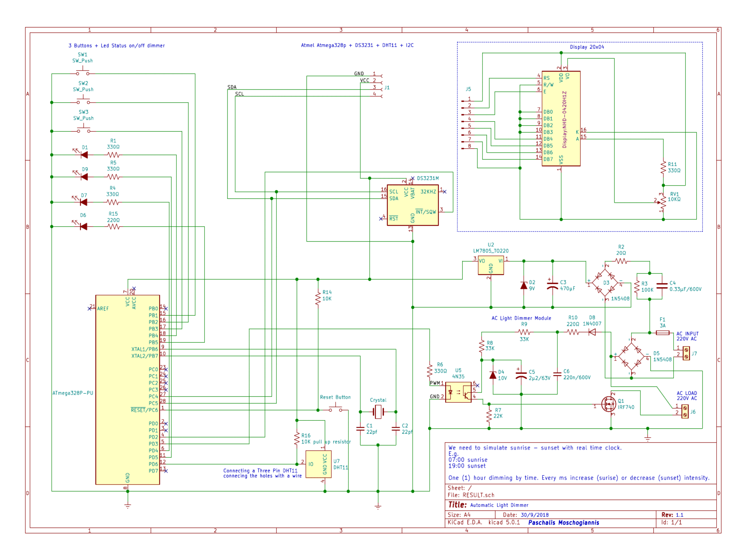Click the Q1 IRF740 MOSFET symbol

[609, 404]
